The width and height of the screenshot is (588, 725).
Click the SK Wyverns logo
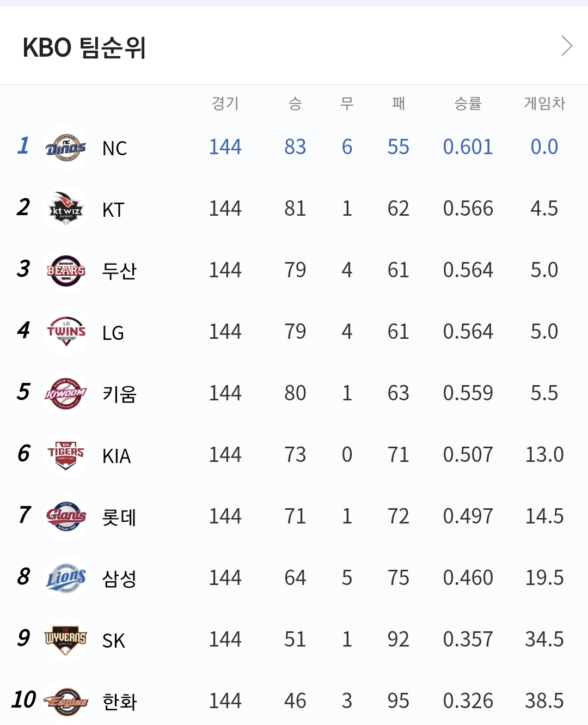click(x=66, y=639)
